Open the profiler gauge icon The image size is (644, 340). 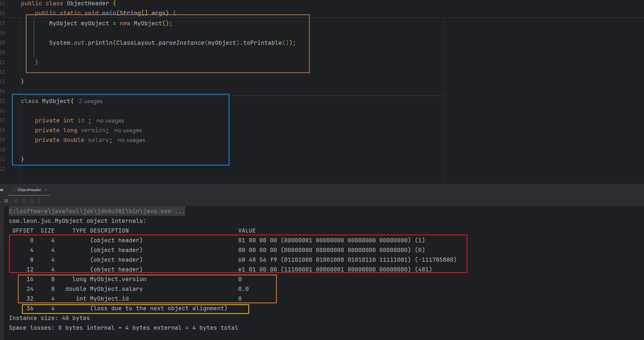pyautogui.click(x=31, y=201)
